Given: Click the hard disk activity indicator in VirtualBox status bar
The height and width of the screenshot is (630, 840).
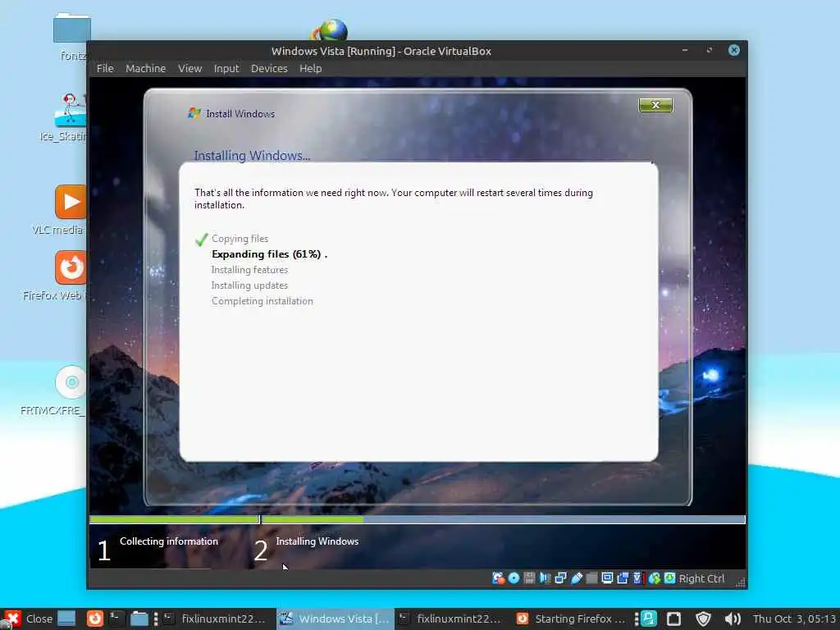Looking at the screenshot, I should [498, 578].
